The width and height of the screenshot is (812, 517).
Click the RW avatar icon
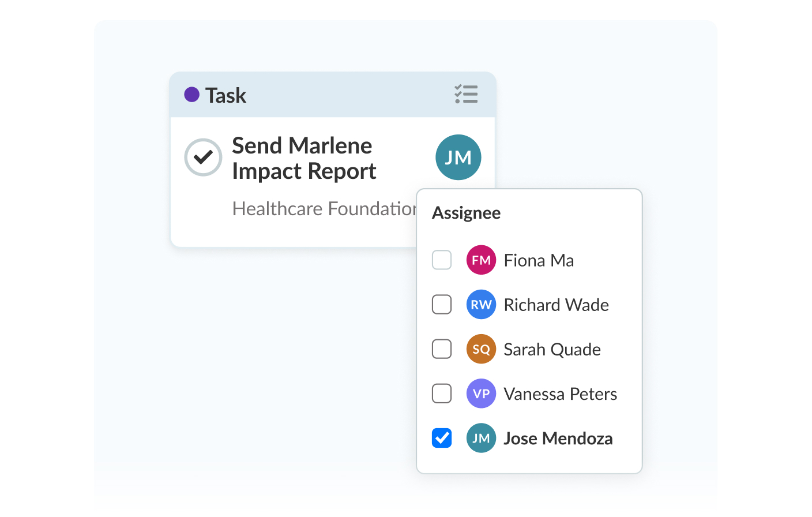[x=481, y=304]
